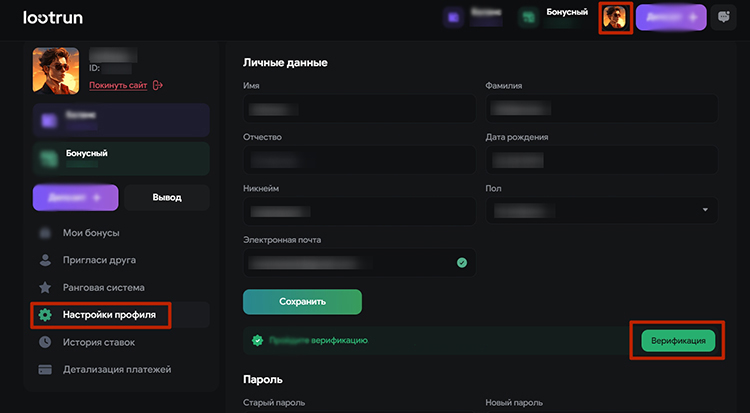Focus the Имя input field
The height and width of the screenshot is (413, 750).
(x=359, y=109)
